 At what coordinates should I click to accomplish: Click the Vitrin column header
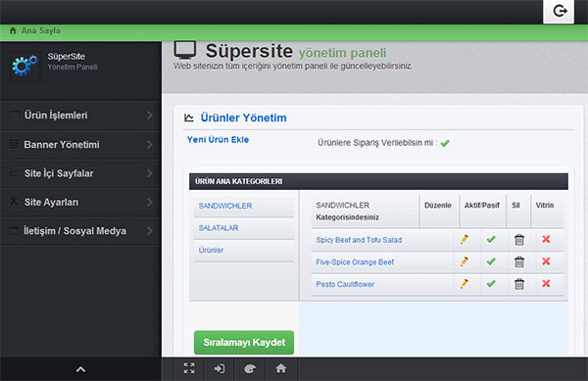coord(545,206)
